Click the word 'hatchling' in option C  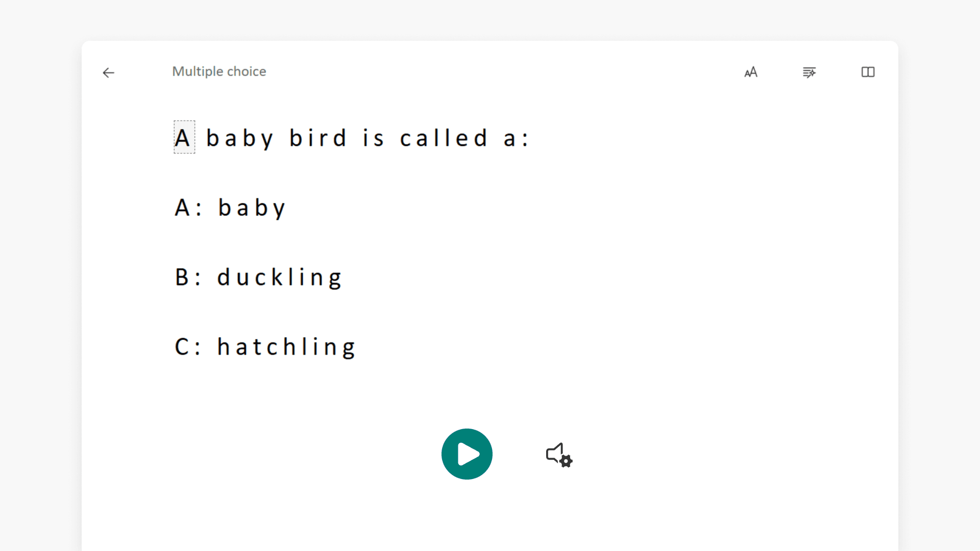click(286, 347)
